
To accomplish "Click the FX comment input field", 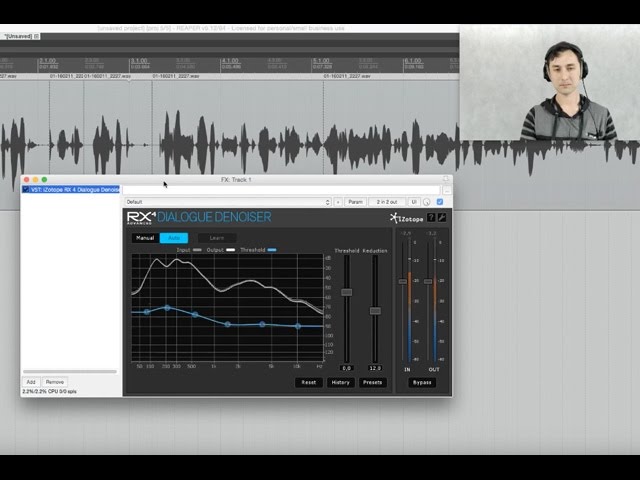I will (281, 190).
